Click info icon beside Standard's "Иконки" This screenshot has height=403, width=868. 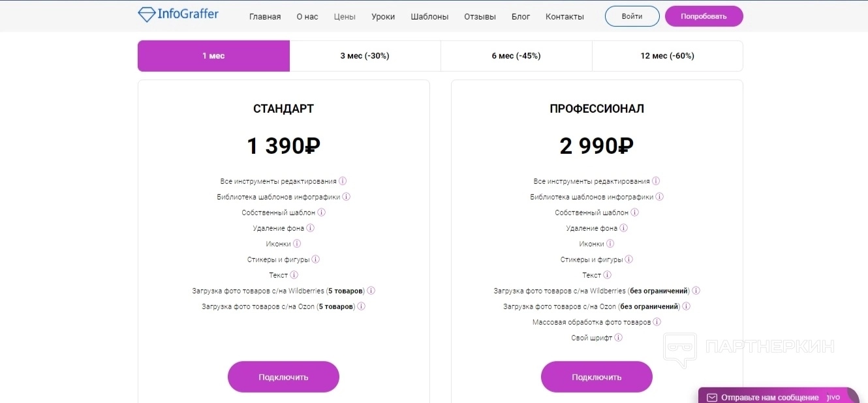(x=297, y=244)
